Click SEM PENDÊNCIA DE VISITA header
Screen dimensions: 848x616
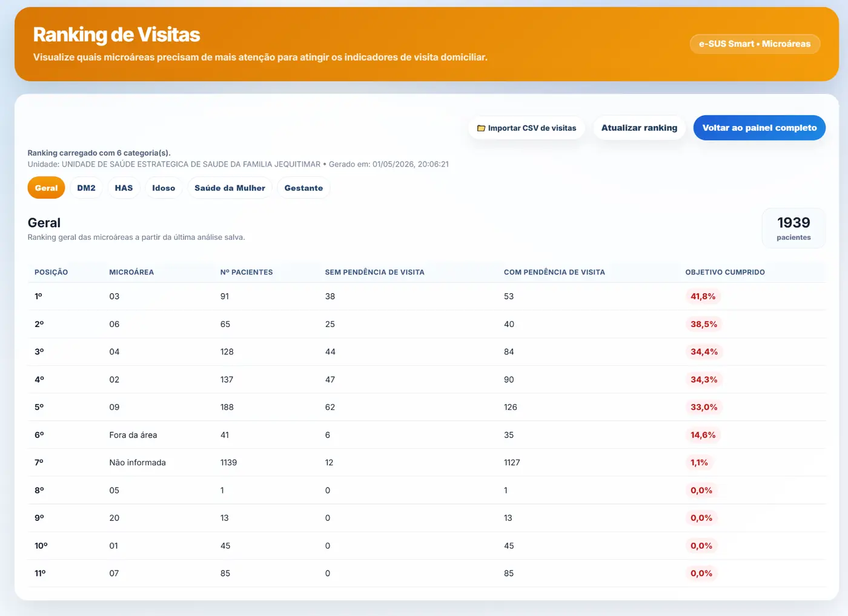point(374,272)
